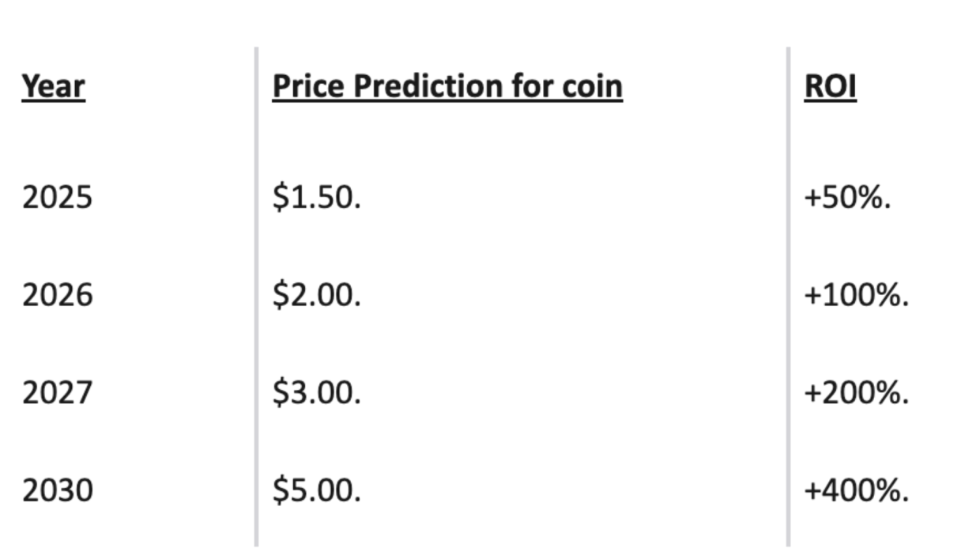Select the +50% ROI value
The width and height of the screenshot is (980, 552).
[847, 197]
